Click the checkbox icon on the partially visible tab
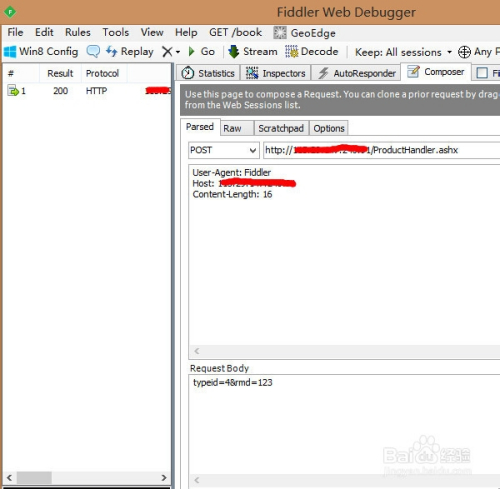500x489 pixels. click(x=482, y=73)
